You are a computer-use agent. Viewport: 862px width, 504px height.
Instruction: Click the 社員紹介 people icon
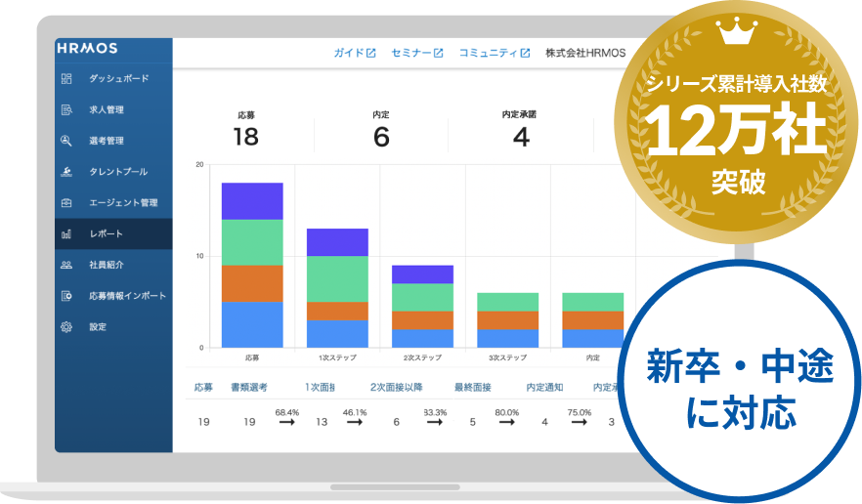pos(66,265)
